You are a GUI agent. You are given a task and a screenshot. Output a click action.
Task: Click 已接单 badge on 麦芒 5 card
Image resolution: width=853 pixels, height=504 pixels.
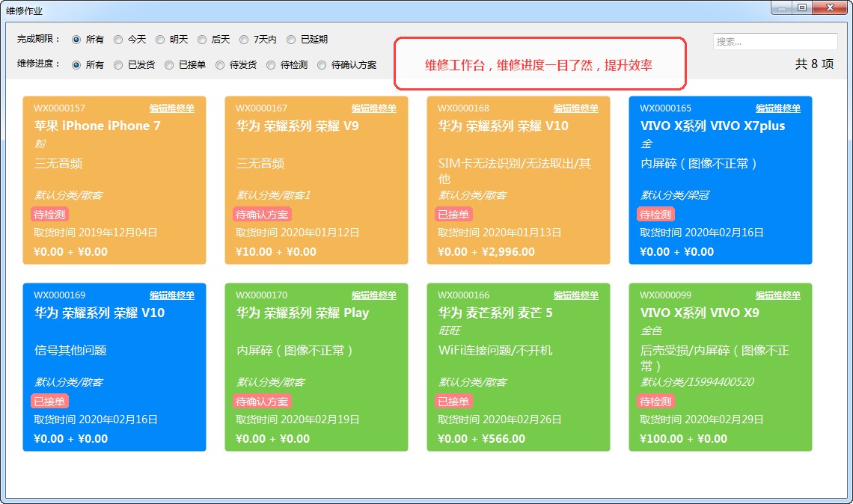point(453,402)
